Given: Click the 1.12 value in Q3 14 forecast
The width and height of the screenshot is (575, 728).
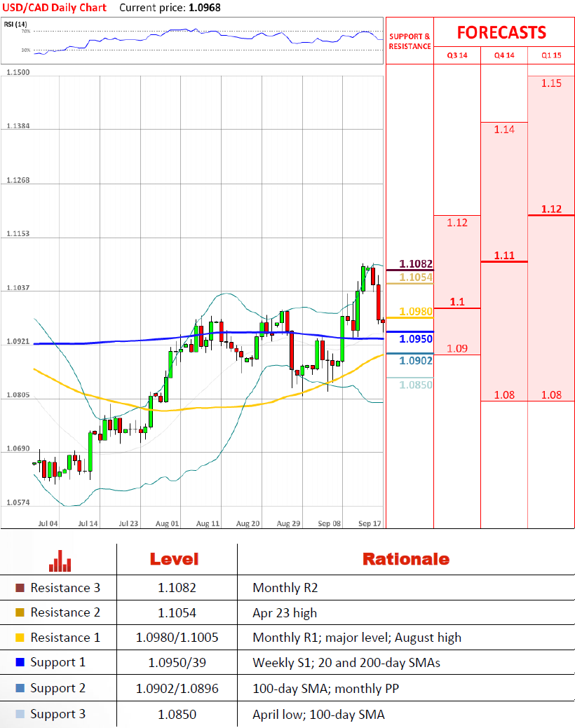Looking at the screenshot, I should click(457, 223).
